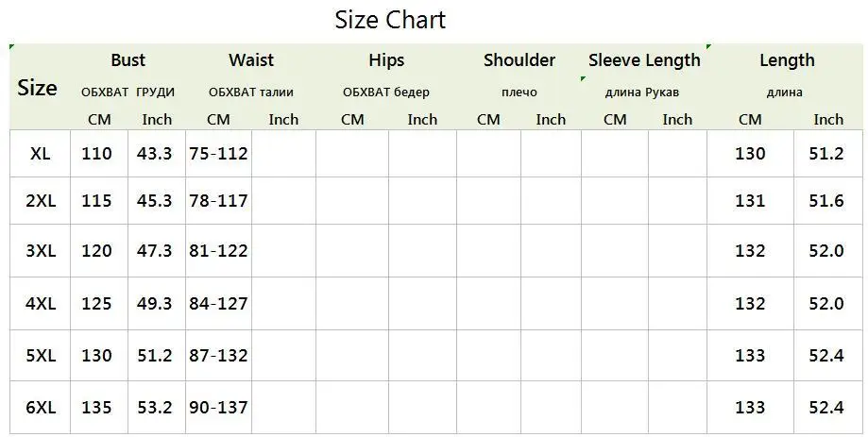Image resolution: width=868 pixels, height=437 pixels.
Task: Select the 6XL size label
Action: (x=41, y=408)
